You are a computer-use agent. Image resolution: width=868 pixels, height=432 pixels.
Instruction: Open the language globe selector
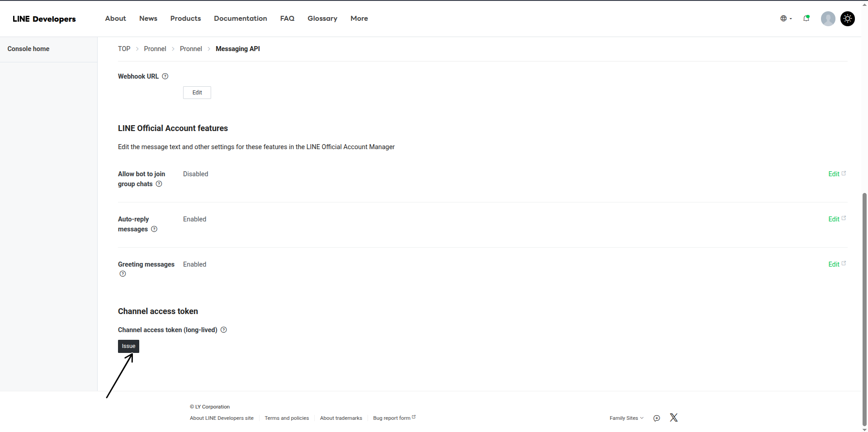coord(786,19)
